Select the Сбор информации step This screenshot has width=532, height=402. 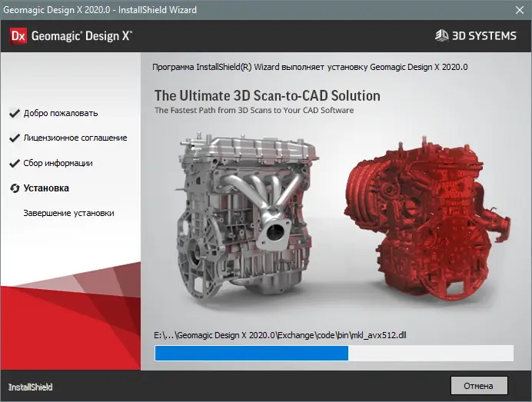point(58,163)
